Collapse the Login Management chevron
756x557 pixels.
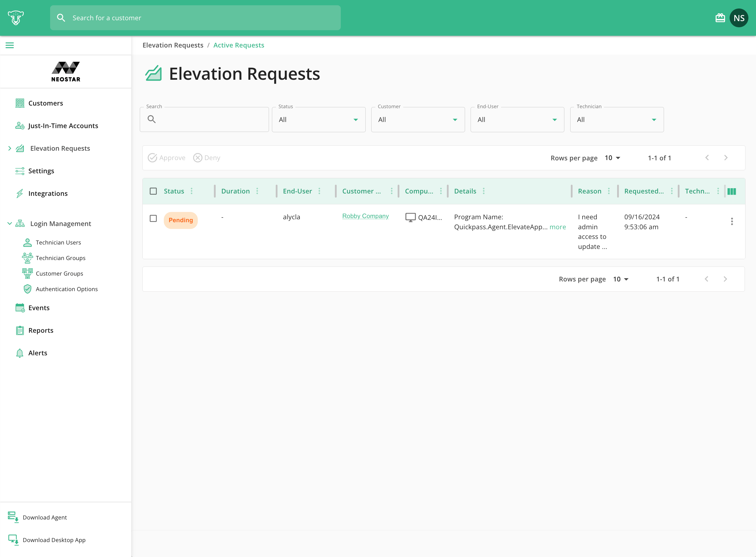(9, 224)
